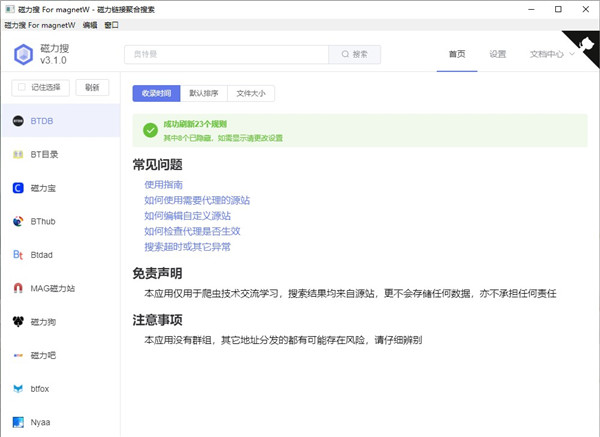Click the v3.1.0 version text
Viewport: 600px width, 437px height.
tap(53, 60)
